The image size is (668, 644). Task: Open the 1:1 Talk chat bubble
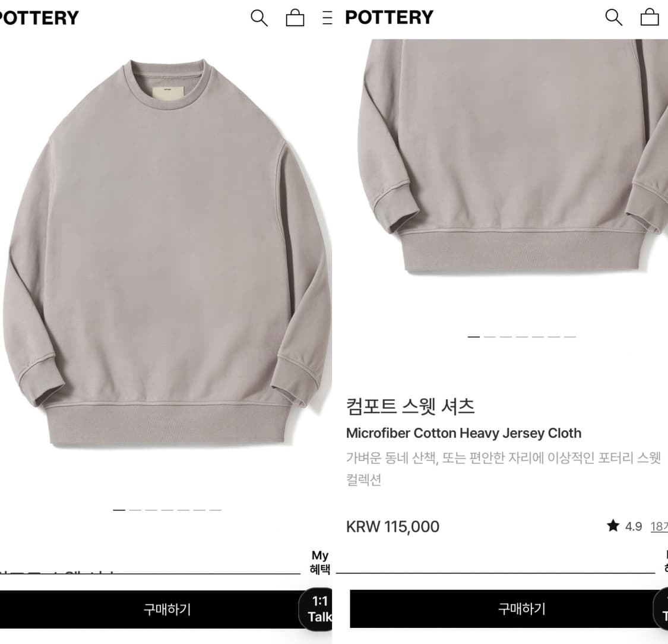[x=318, y=608]
